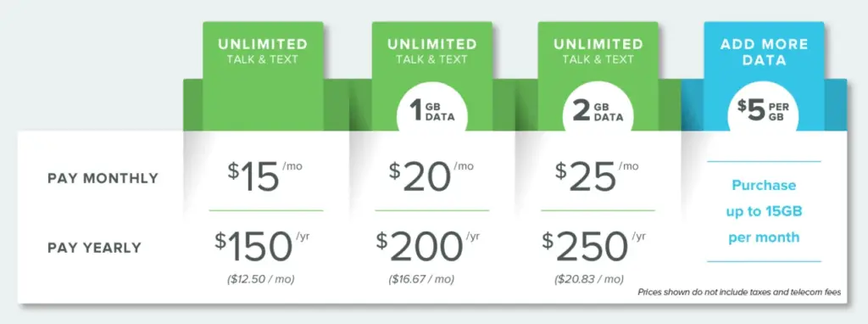Click the $5 PER GB circle badge
The image size is (868, 324).
pos(763,109)
